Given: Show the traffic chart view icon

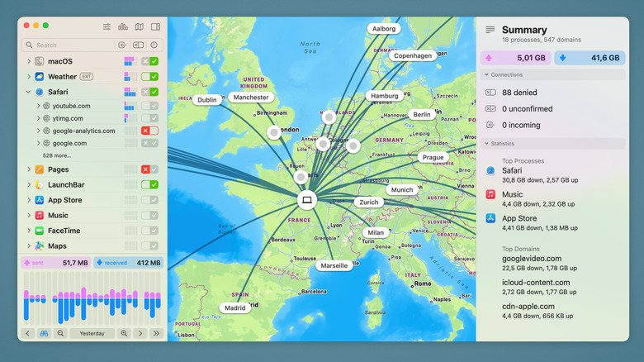Looking at the screenshot, I should 123,26.
